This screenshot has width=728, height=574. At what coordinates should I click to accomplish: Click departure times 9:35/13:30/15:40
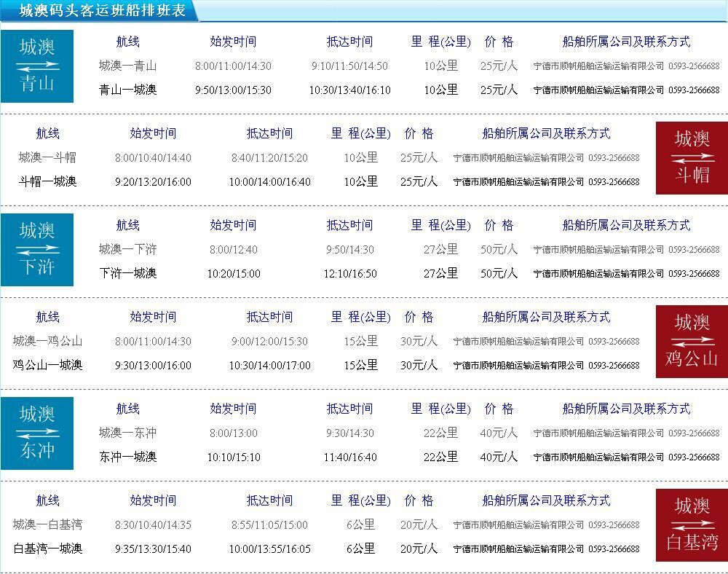click(x=153, y=549)
